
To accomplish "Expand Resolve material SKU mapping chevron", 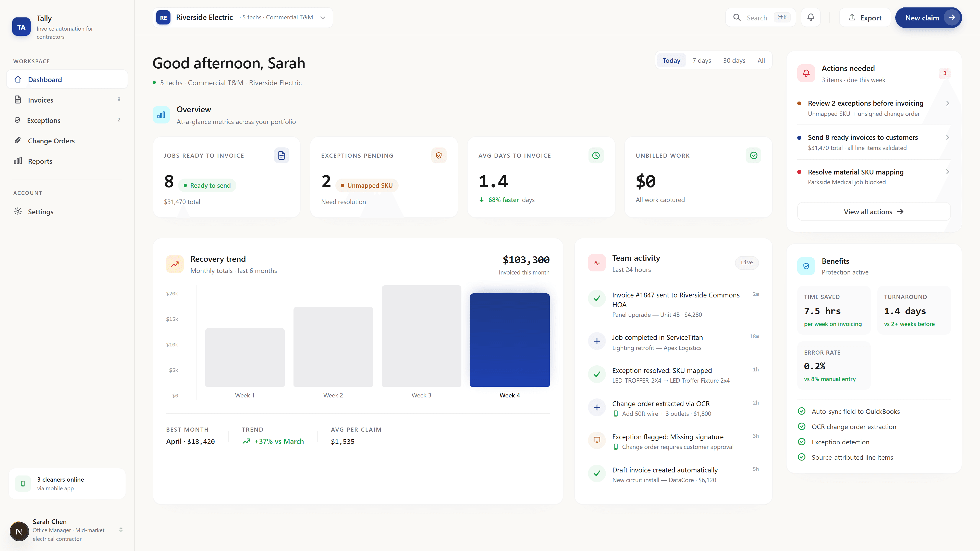I will pyautogui.click(x=948, y=171).
